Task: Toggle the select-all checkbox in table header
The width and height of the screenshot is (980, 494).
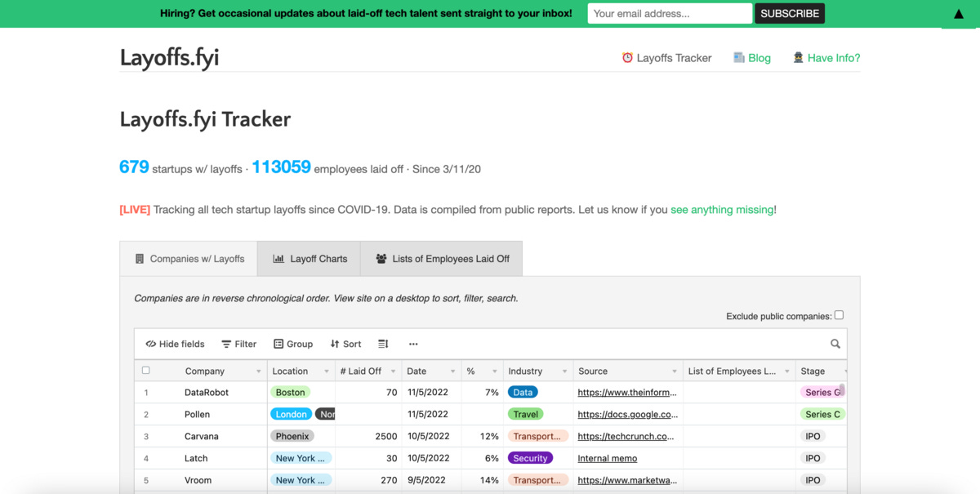Action: click(x=146, y=370)
